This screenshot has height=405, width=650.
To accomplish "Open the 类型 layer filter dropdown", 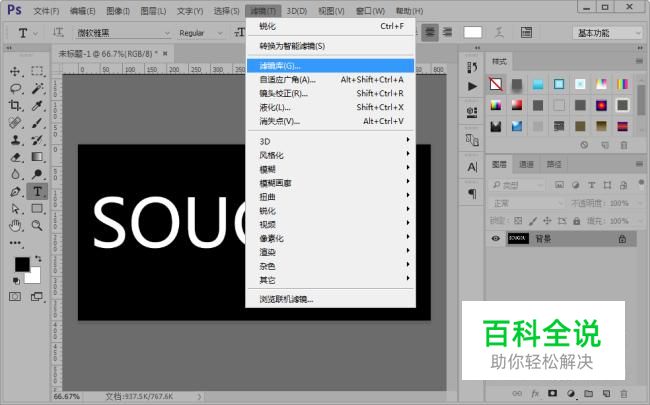I will click(517, 185).
